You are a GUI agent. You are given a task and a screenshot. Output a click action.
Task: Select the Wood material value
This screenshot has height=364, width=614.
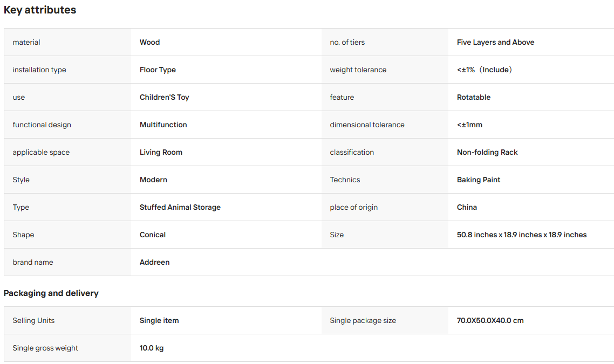point(149,42)
